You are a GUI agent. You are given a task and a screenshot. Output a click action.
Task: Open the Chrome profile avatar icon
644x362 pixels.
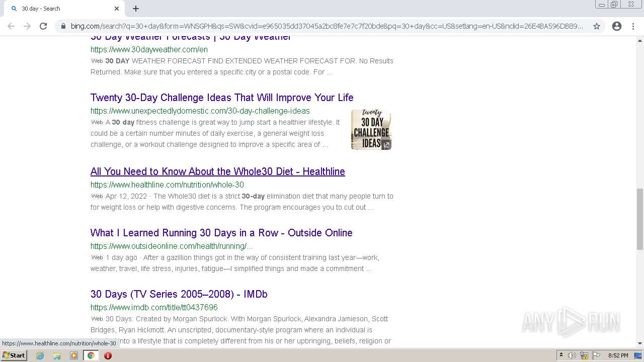[x=617, y=26]
